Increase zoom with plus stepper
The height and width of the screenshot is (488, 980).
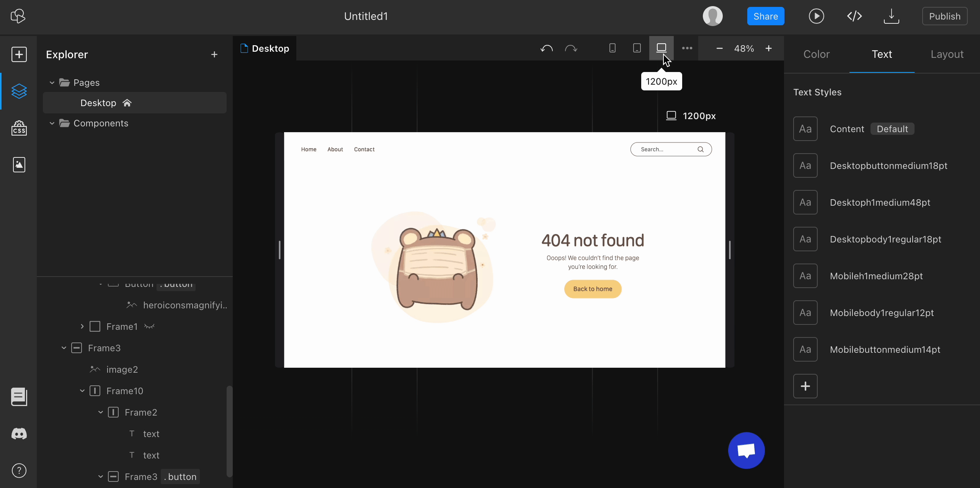point(769,48)
